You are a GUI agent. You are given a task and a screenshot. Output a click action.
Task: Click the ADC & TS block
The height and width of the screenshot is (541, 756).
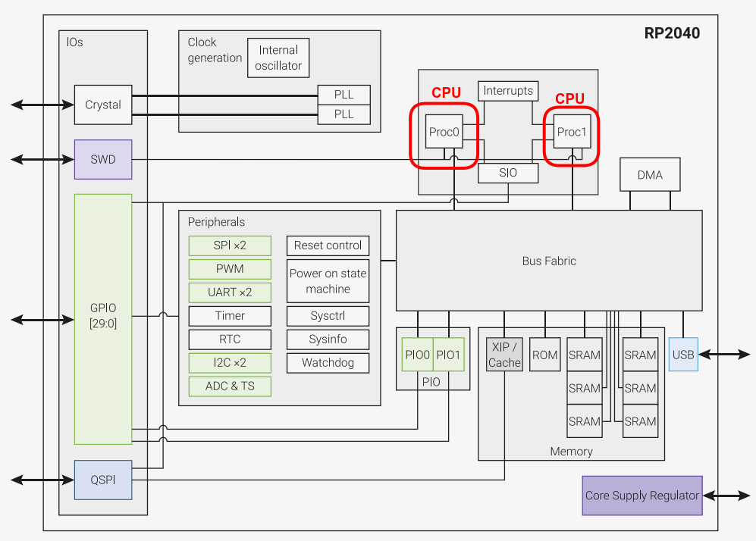(x=230, y=386)
